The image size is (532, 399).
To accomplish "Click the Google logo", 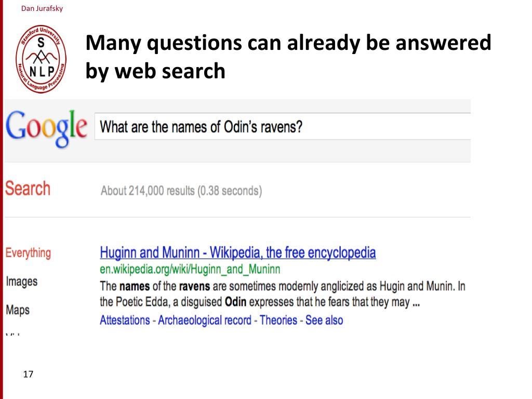I will (46, 129).
